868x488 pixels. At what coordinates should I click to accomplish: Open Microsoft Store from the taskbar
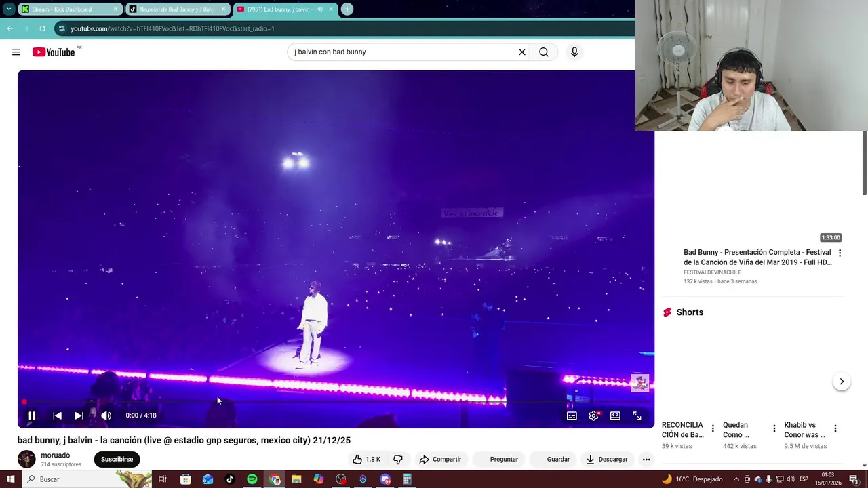pos(185,479)
